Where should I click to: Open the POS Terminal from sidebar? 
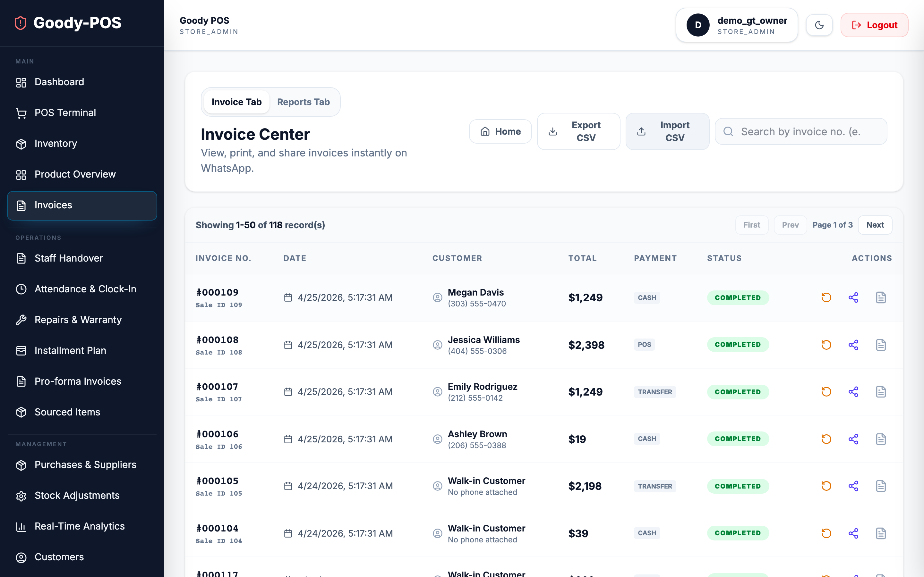[65, 113]
